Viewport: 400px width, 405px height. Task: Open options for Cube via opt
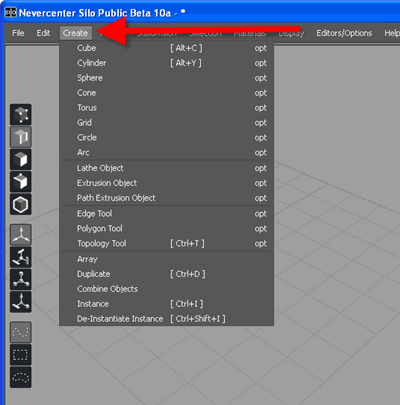(x=261, y=48)
